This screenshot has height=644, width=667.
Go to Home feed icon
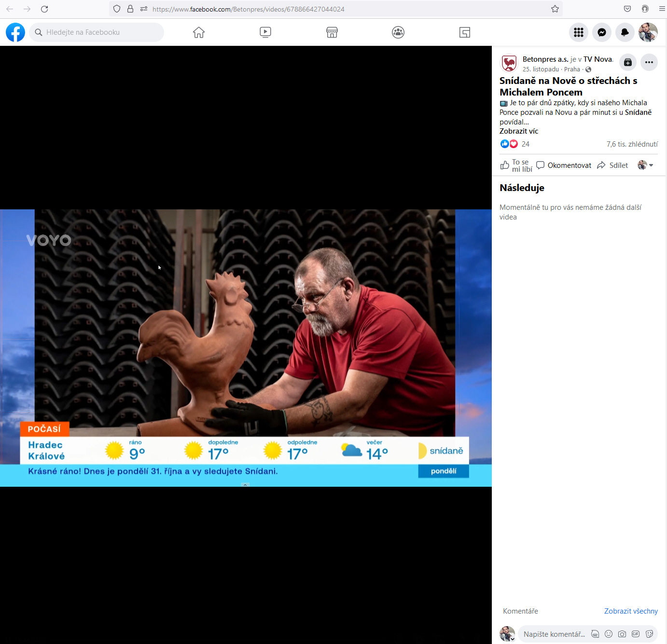[199, 32]
